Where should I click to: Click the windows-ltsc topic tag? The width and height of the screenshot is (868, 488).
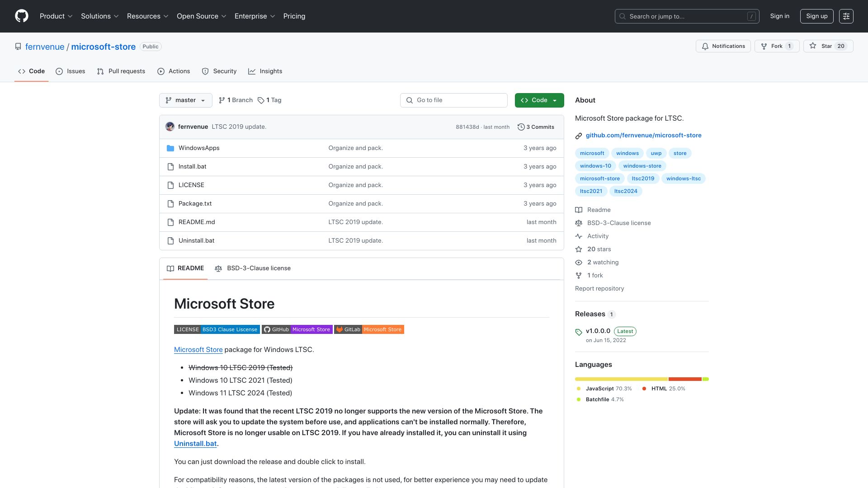click(684, 178)
